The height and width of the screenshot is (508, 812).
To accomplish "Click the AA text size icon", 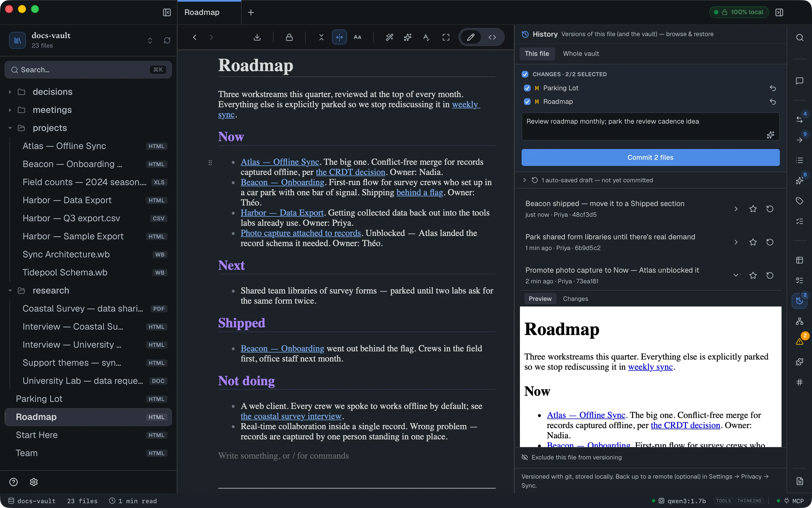I will 358,37.
